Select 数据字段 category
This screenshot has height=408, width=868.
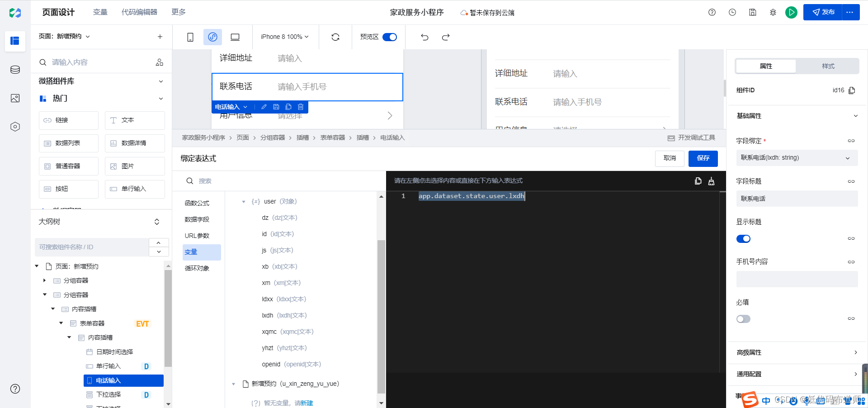tap(197, 219)
